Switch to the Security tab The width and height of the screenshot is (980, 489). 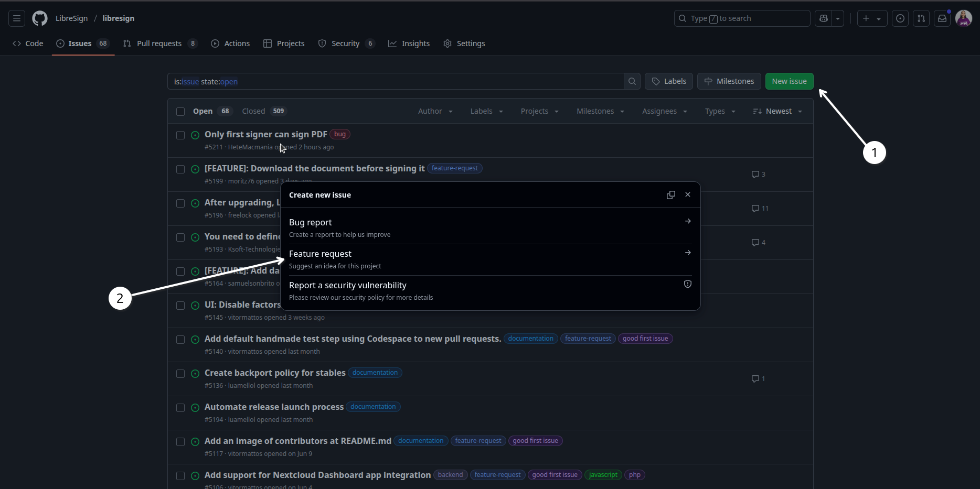[x=347, y=44]
